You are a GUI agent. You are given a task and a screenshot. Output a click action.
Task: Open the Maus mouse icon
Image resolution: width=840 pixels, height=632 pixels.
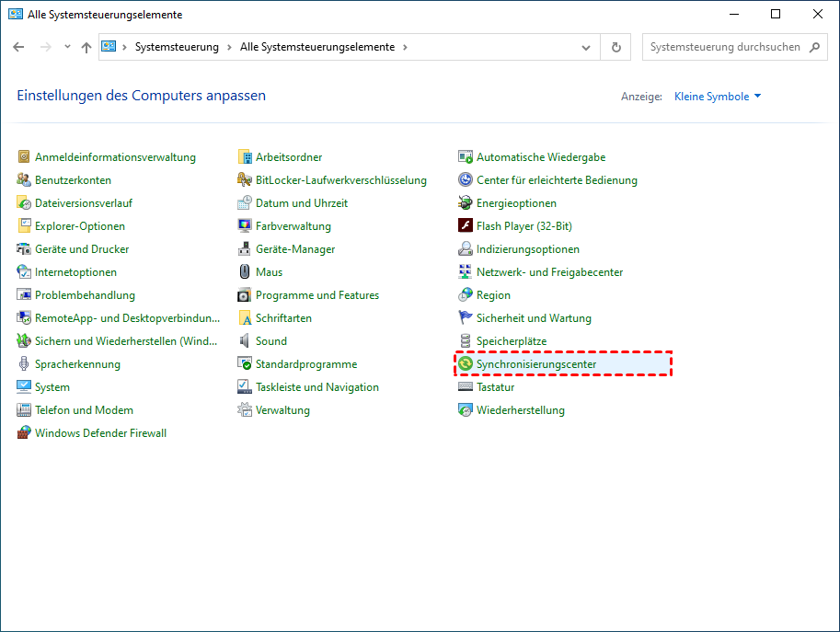[245, 272]
